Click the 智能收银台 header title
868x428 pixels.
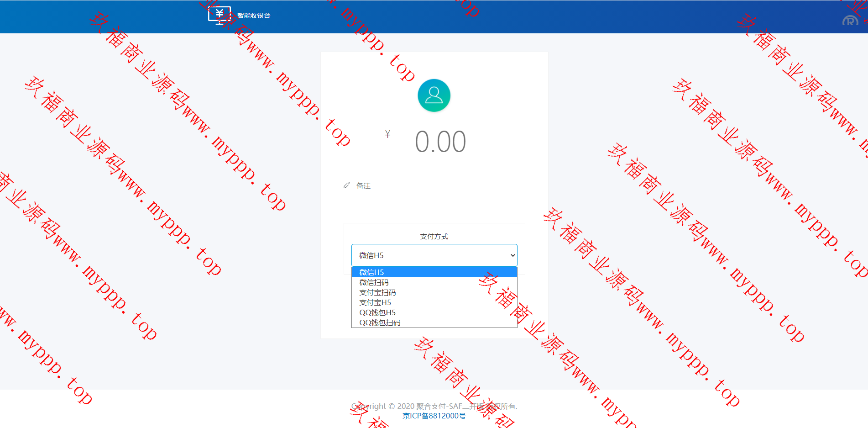click(x=254, y=16)
